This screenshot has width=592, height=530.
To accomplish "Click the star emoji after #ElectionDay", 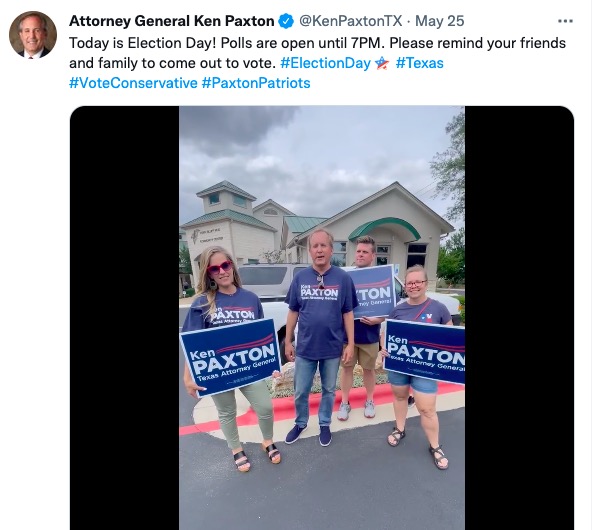I will coord(382,63).
